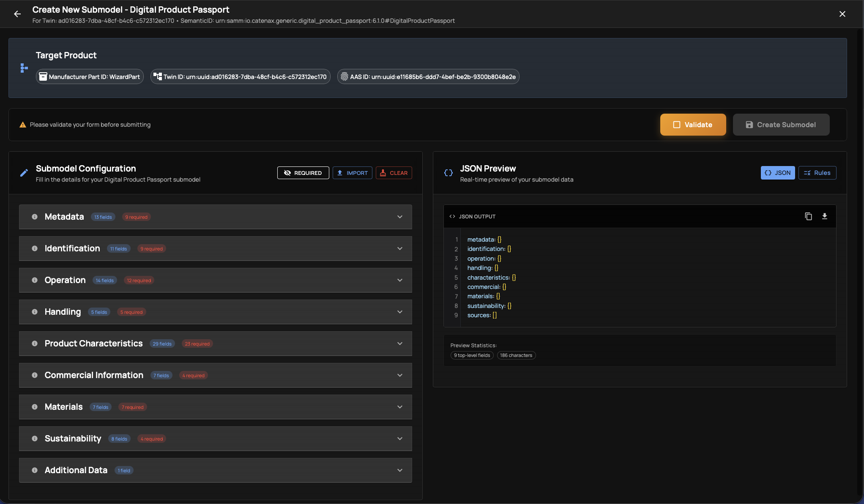Screen dimensions: 864x504
Task: Click the back arrow icon
Action: [17, 14]
